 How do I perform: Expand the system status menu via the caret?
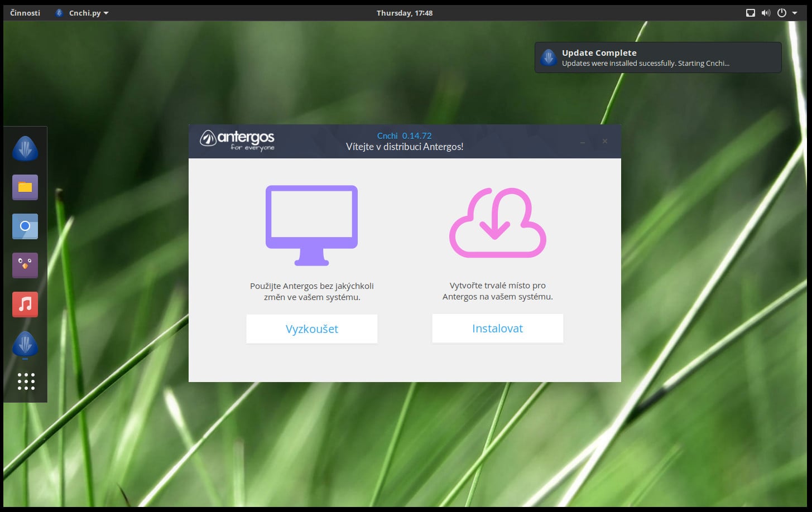[x=795, y=12]
